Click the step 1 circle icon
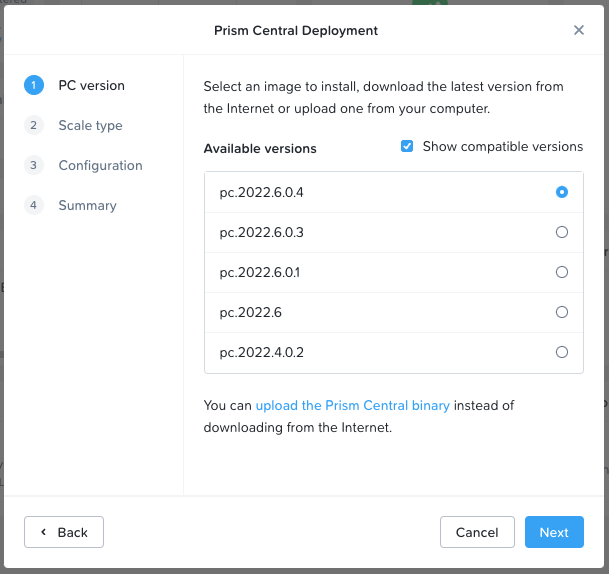 (x=34, y=86)
